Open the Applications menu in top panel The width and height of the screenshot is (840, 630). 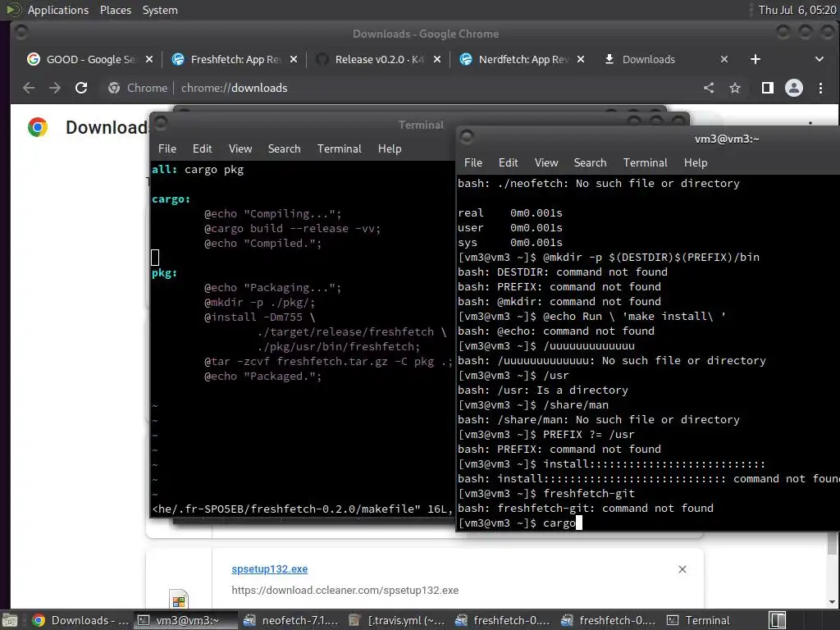click(x=58, y=10)
